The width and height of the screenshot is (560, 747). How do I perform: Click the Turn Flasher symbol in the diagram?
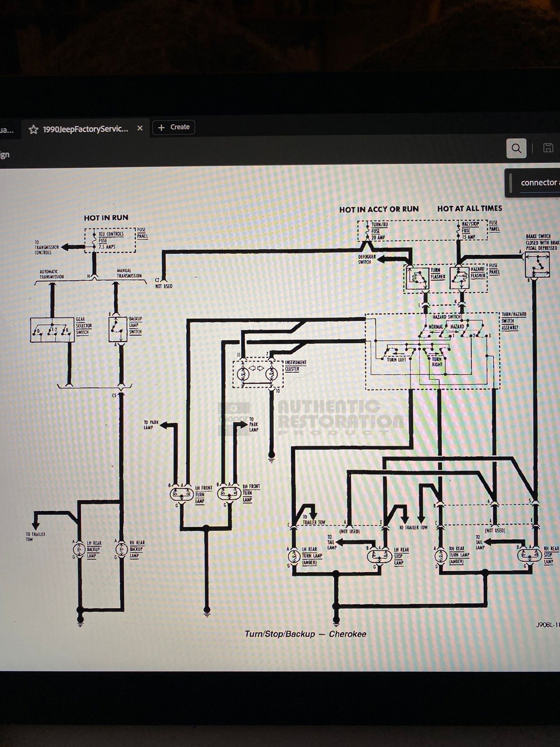pos(417,277)
